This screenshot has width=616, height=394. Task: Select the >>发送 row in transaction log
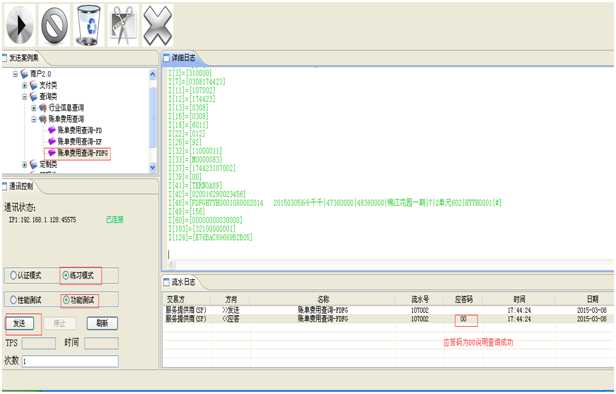(389, 310)
